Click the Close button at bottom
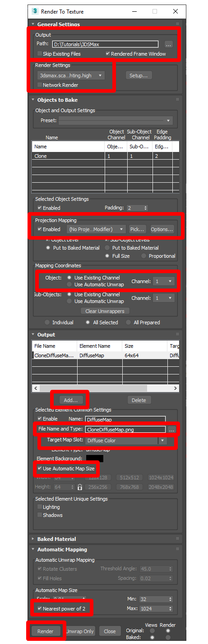Viewport: 208px width, 644px height. [110, 631]
